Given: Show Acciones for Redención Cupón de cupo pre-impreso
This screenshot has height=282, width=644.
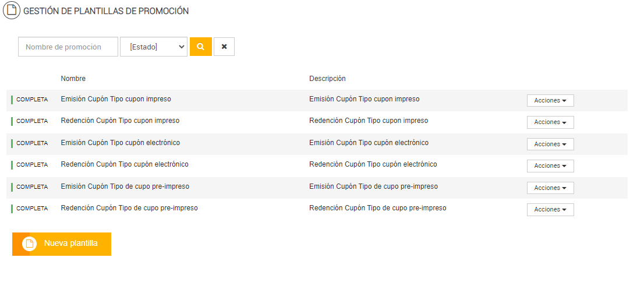Looking at the screenshot, I should point(550,210).
